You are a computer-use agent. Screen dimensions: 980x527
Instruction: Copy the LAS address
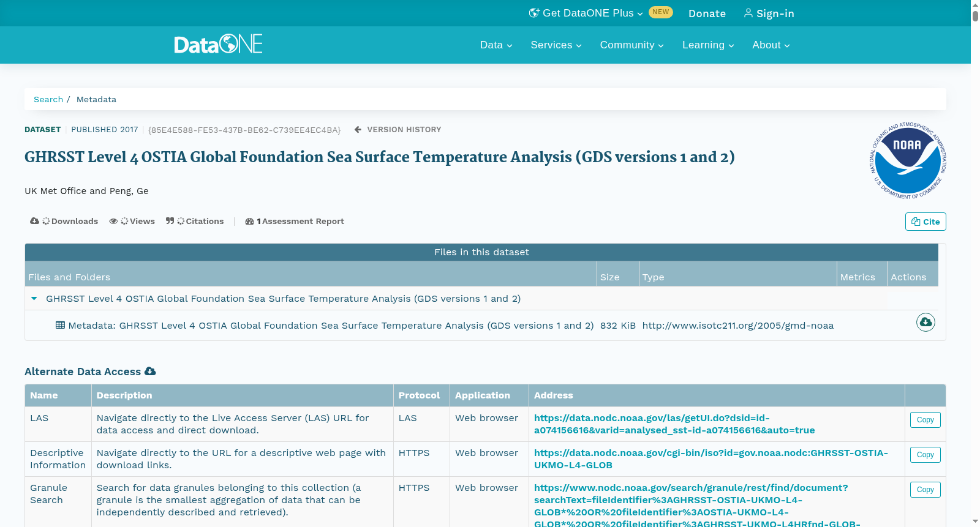925,420
